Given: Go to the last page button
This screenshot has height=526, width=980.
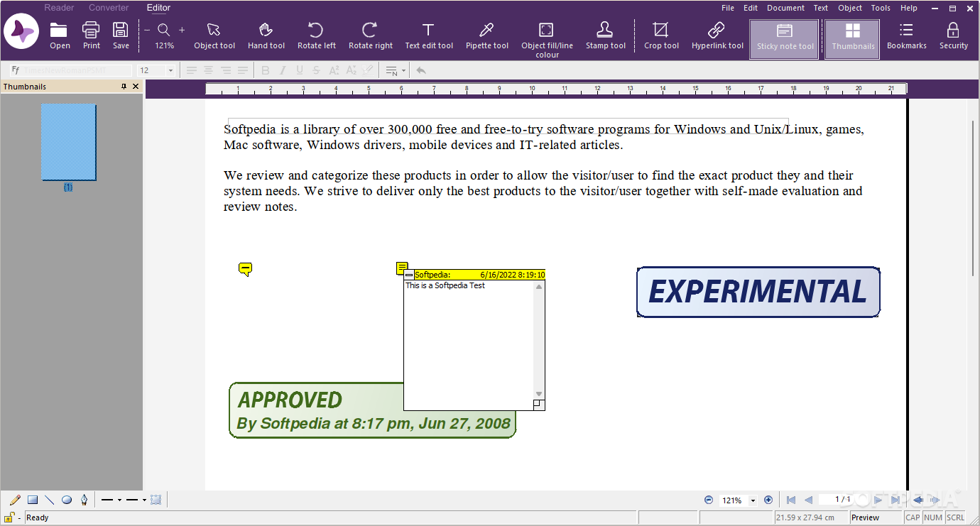Looking at the screenshot, I should (895, 500).
